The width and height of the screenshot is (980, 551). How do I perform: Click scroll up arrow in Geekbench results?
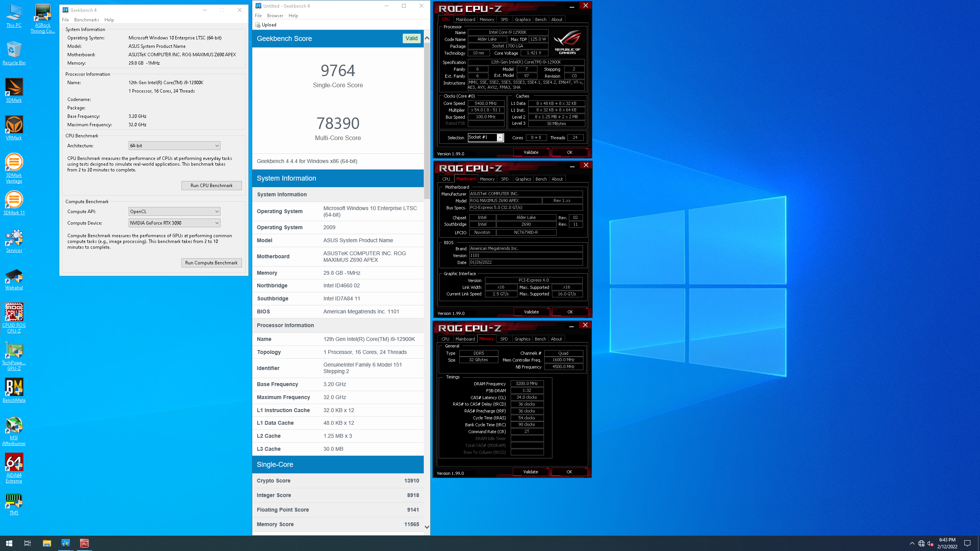pos(427,38)
